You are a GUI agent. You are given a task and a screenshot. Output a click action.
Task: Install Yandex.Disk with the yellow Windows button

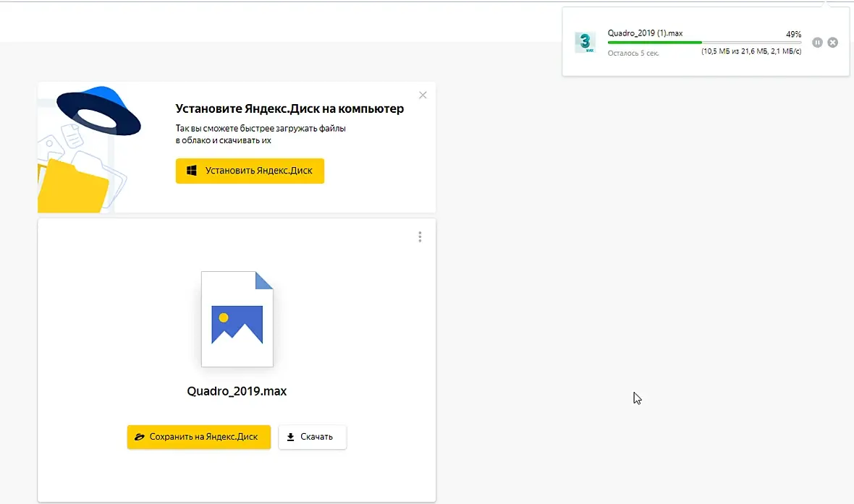click(x=250, y=171)
